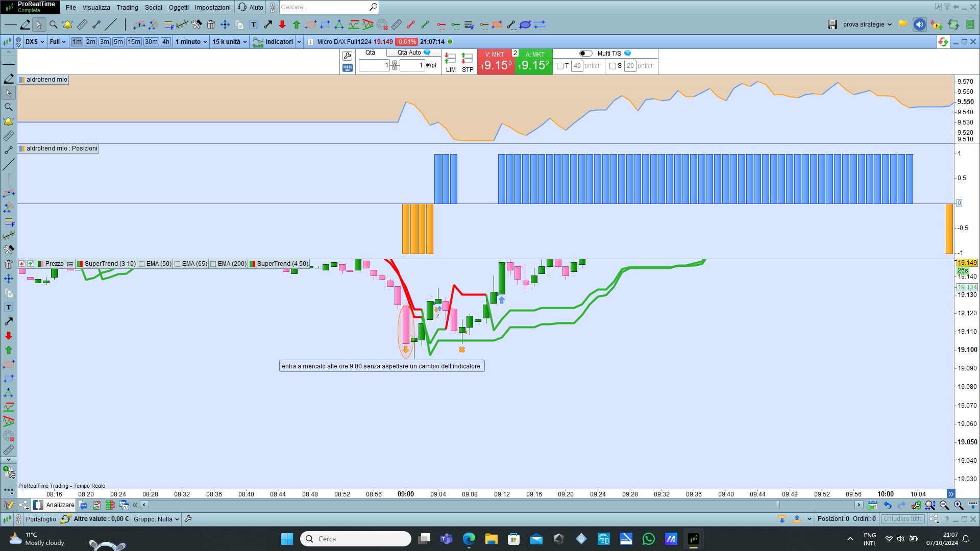The width and height of the screenshot is (980, 551).
Task: Click the red V: MKT sell button
Action: pyautogui.click(x=496, y=62)
